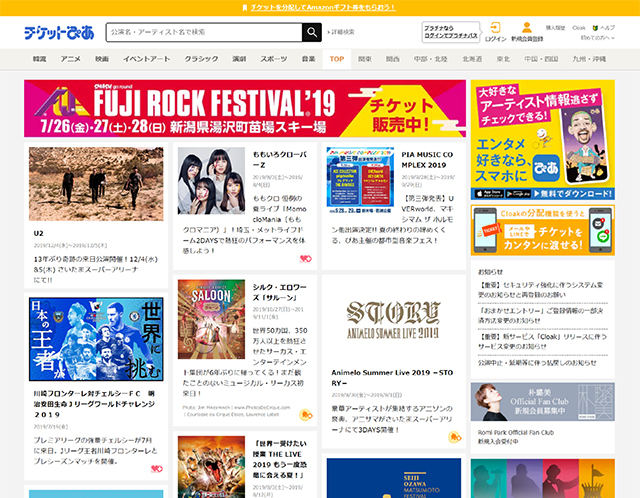Click heart icon on Chelsea match card
Image resolution: width=640 pixels, height=498 pixels.
pos(157,469)
